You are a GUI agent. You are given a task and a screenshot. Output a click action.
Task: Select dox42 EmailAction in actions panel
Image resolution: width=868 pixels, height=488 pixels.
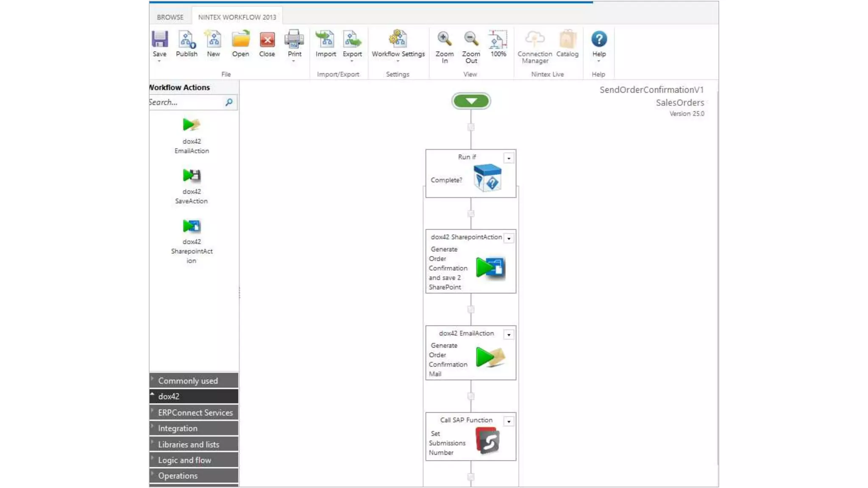pos(192,125)
